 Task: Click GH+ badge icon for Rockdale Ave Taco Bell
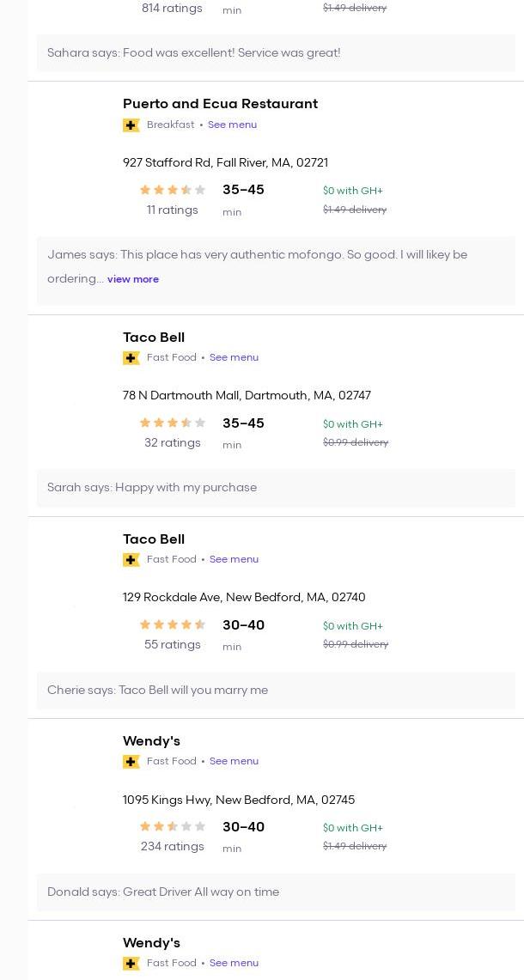[131, 560]
